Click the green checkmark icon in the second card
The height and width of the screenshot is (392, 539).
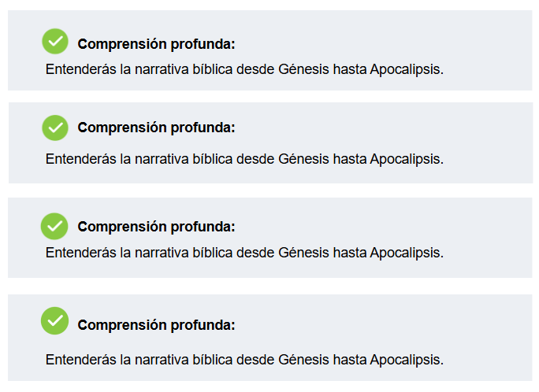tap(54, 128)
